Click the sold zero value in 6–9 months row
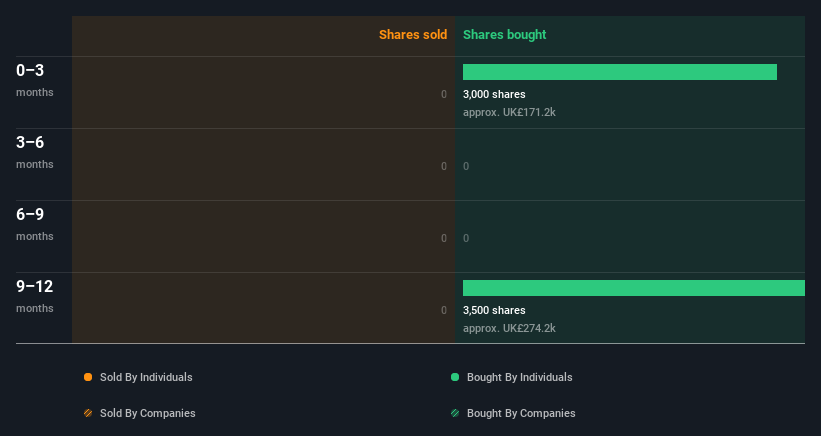 click(444, 238)
